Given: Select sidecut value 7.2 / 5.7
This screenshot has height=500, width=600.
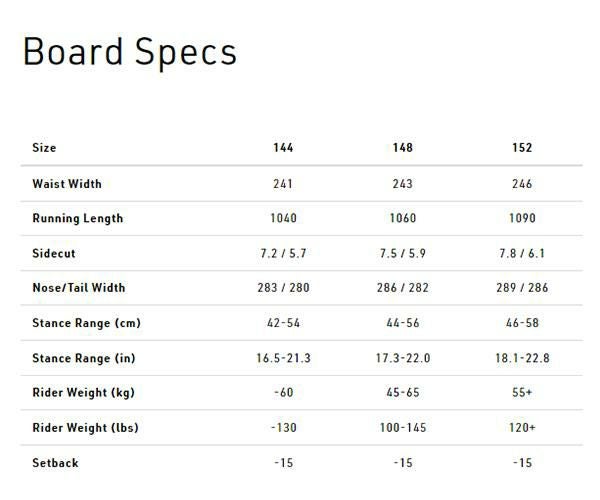Looking at the screenshot, I should (283, 254).
